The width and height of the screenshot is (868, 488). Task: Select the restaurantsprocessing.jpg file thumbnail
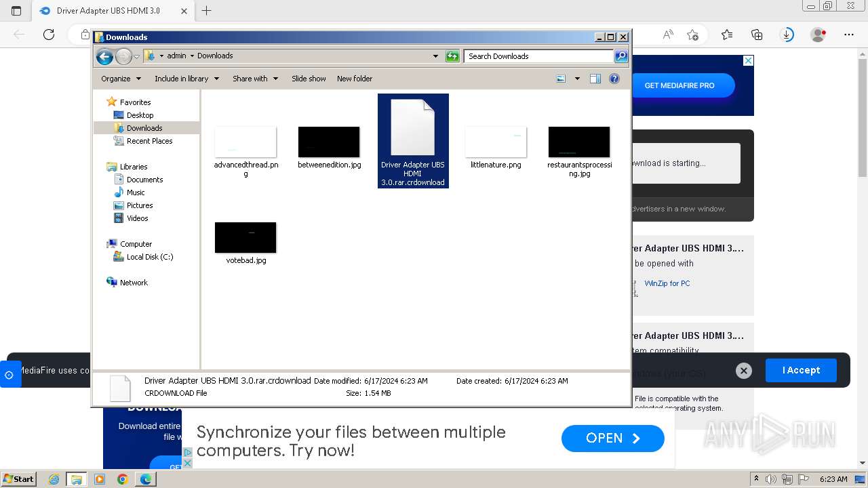click(x=579, y=142)
